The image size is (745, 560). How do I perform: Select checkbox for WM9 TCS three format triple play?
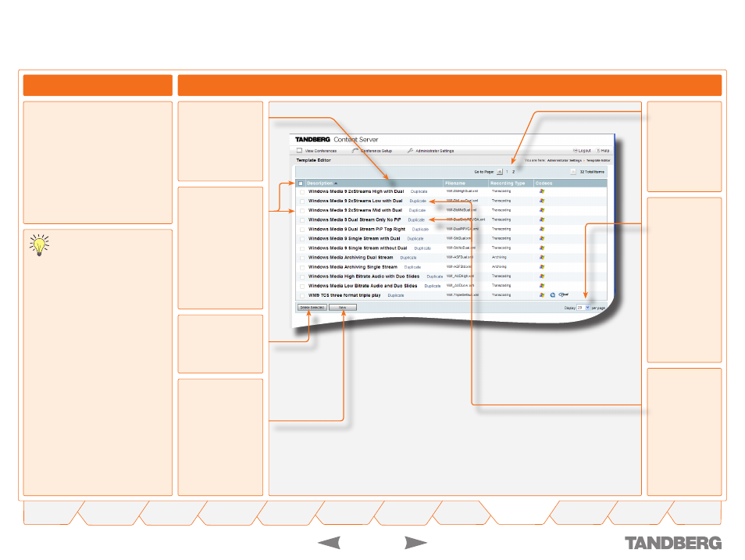[302, 296]
